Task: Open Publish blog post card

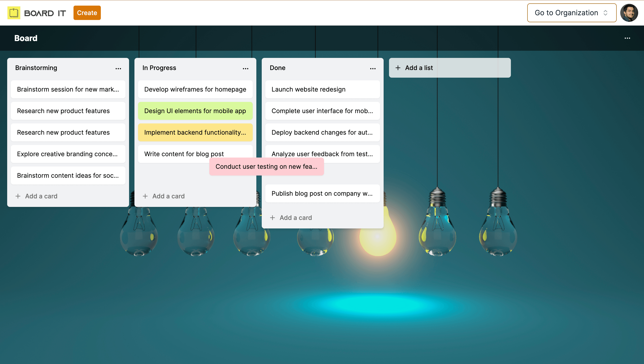Action: [x=322, y=193]
